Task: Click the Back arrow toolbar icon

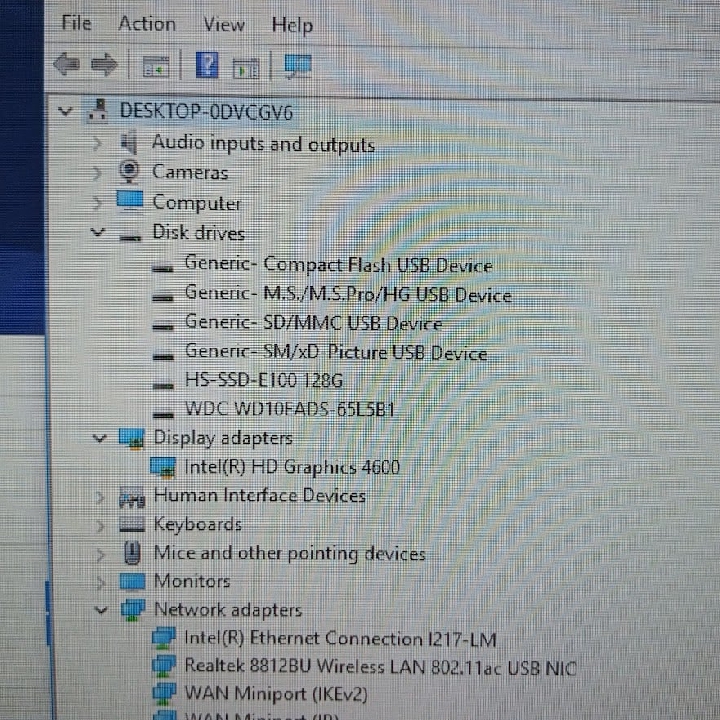Action: 67,64
